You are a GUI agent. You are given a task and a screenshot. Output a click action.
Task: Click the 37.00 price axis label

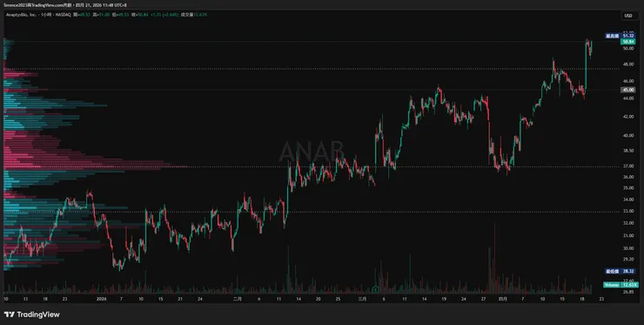pos(628,166)
